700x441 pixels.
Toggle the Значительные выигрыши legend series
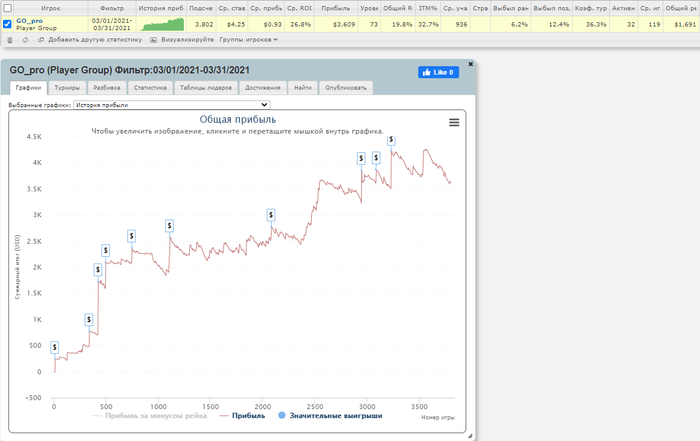click(x=330, y=416)
